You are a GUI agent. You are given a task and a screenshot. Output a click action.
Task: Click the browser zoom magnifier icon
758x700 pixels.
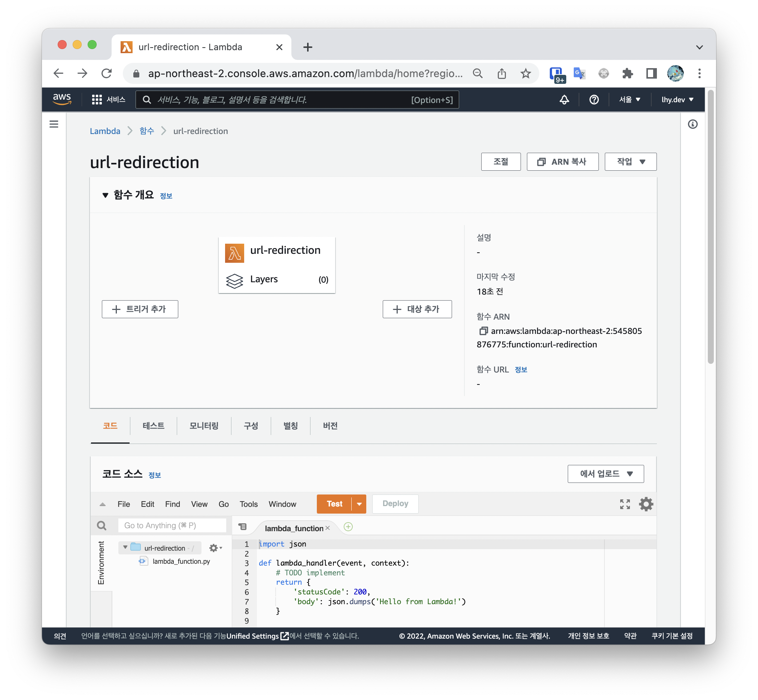click(x=477, y=73)
